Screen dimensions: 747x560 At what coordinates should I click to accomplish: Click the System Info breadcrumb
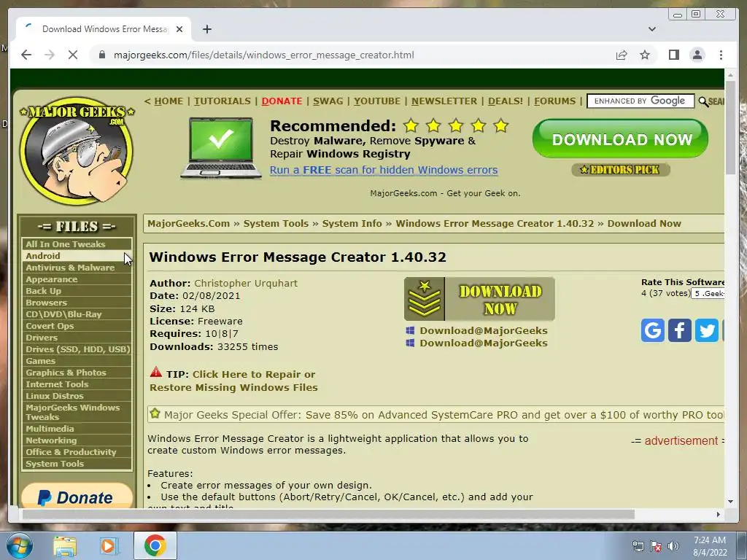pos(352,223)
